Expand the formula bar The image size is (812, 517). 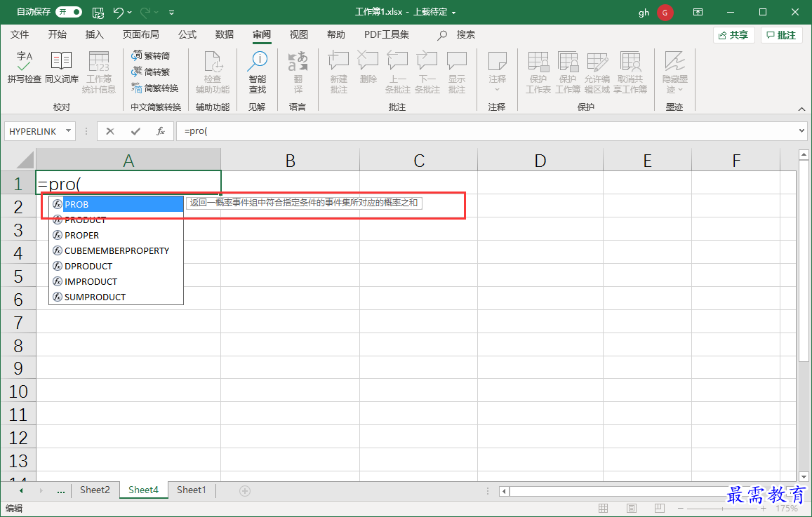pos(801,131)
